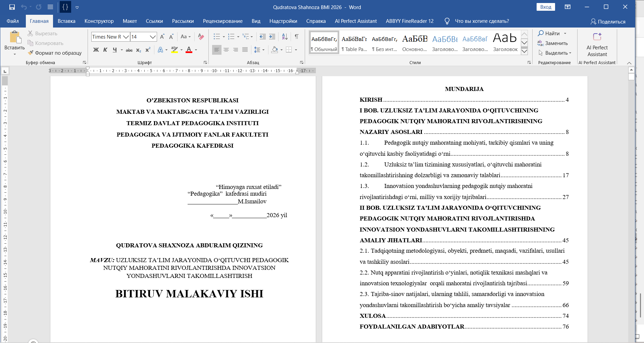Click the Clear All Formatting eraser icon
The image size is (644, 343).
[x=201, y=37]
